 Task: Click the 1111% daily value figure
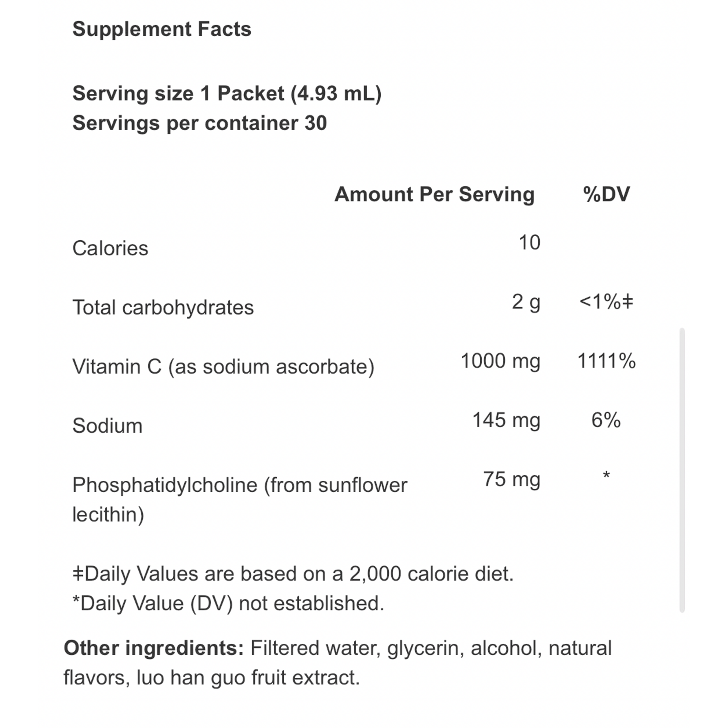[606, 361]
